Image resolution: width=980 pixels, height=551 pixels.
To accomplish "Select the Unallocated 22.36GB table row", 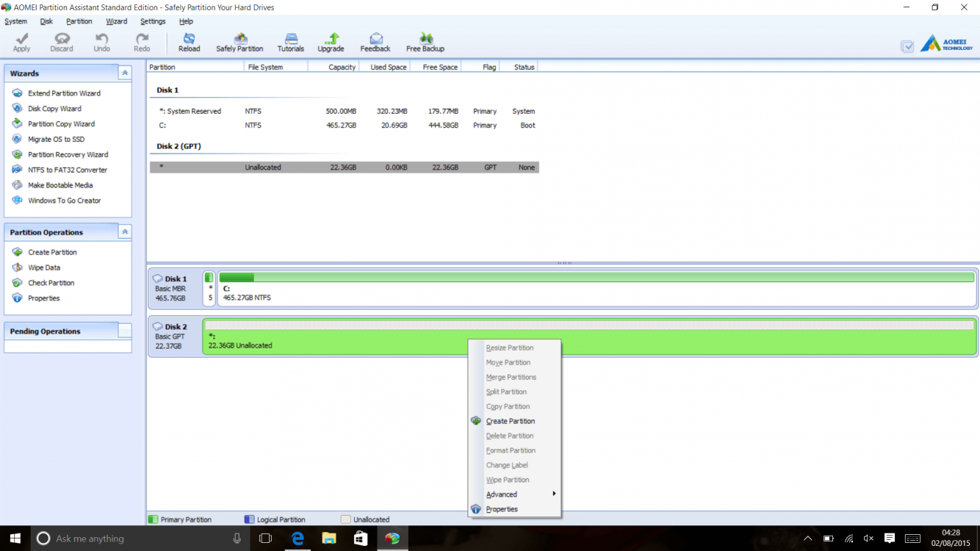I will pyautogui.click(x=344, y=168).
